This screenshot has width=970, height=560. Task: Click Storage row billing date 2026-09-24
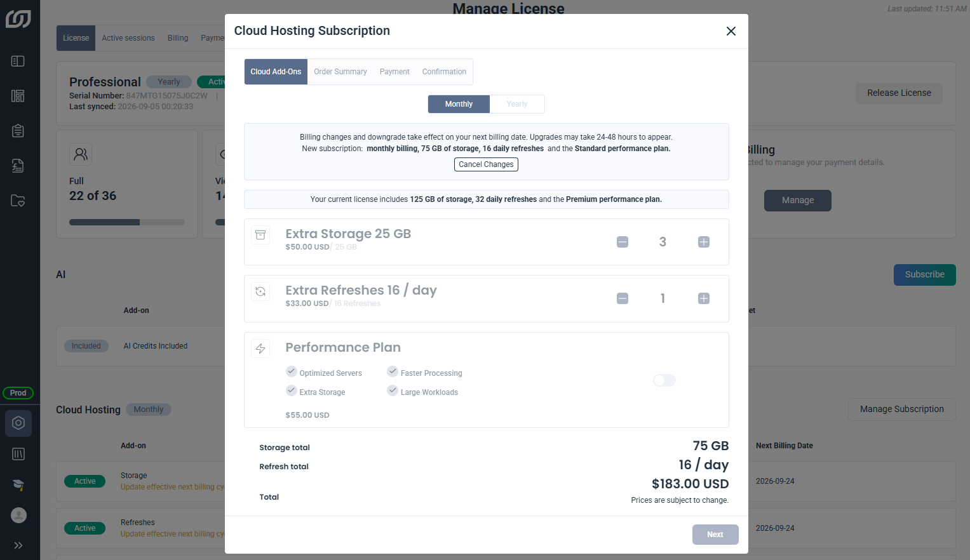tap(775, 481)
